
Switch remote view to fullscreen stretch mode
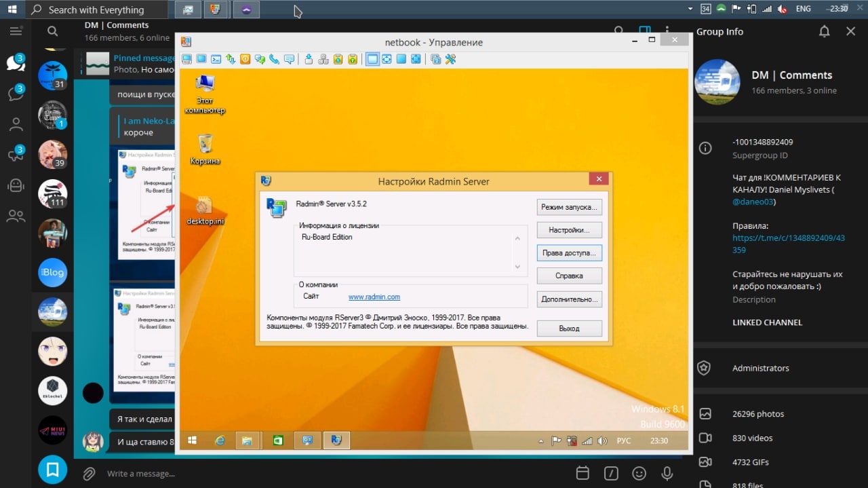416,59
